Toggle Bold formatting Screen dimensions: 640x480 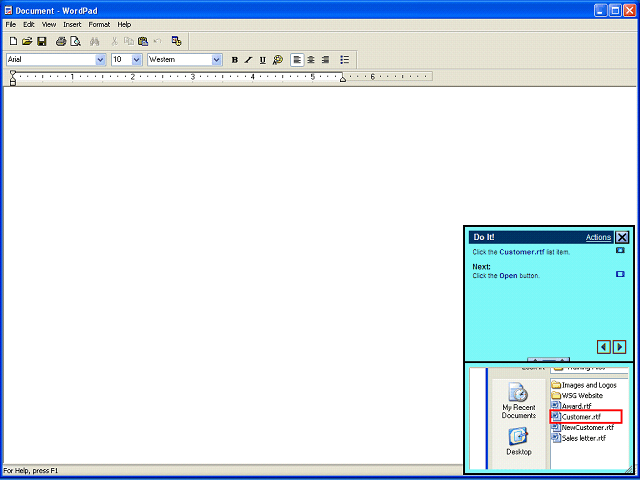coord(235,60)
